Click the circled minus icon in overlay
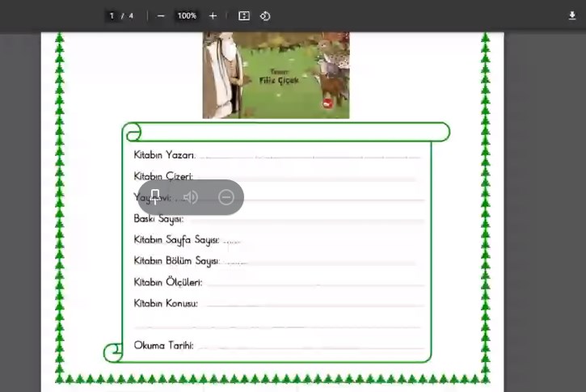Viewport: 586px width, 392px height. coord(226,197)
